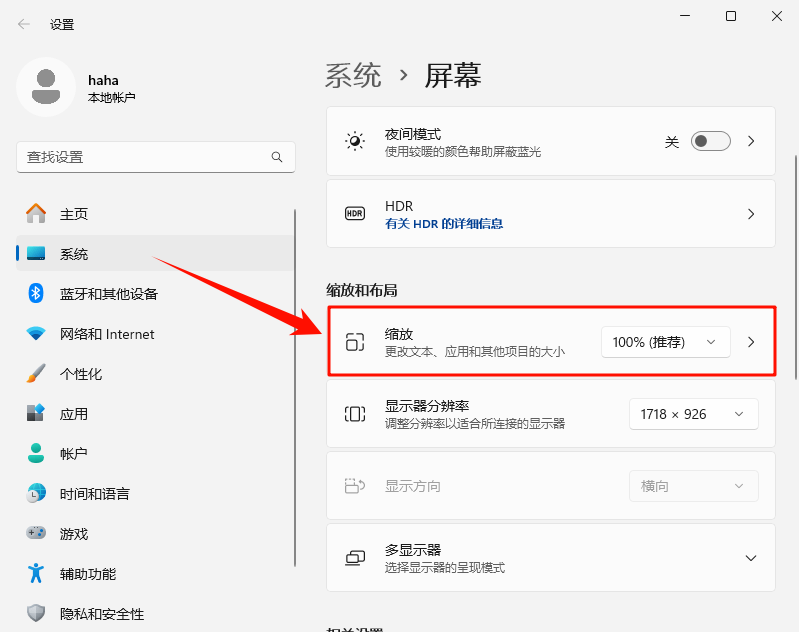799x632 pixels.
Task: Click the shield icon for 隐私和安全性
Action: tap(36, 613)
